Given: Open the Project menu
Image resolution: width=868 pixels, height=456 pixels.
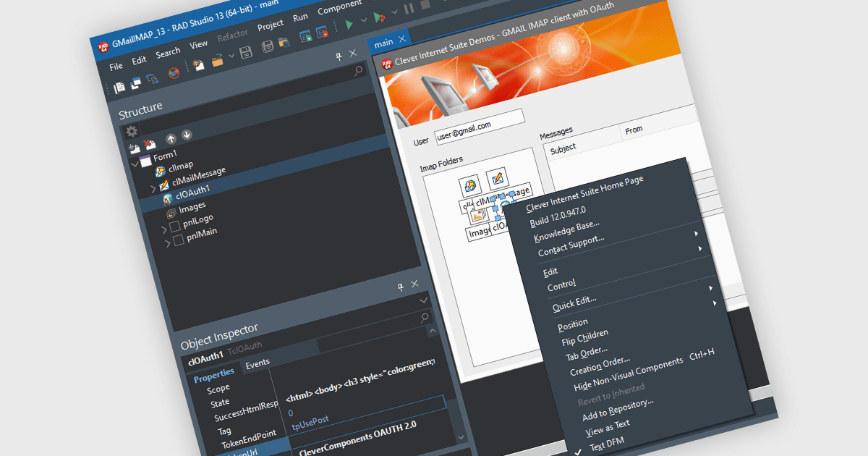Looking at the screenshot, I should (271, 25).
